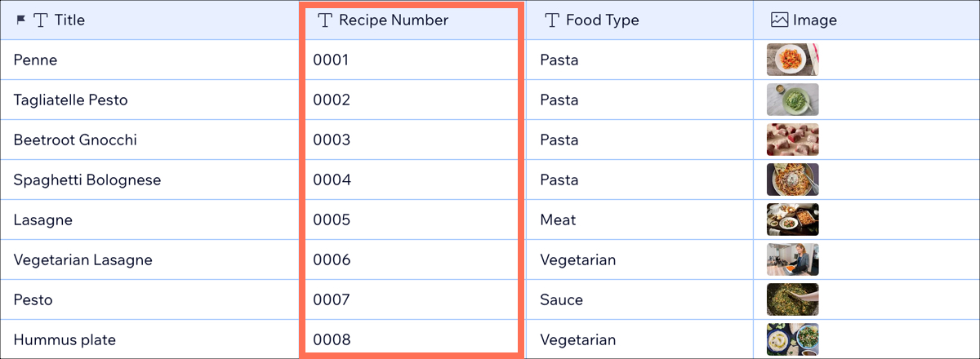This screenshot has height=359, width=980.
Task: Click text type icon in Food Type header
Action: point(553,20)
